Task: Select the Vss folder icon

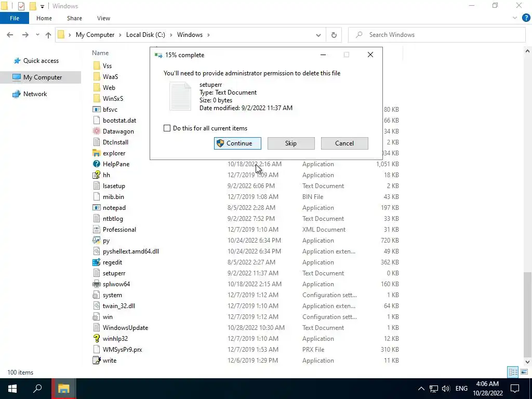Action: click(x=97, y=65)
